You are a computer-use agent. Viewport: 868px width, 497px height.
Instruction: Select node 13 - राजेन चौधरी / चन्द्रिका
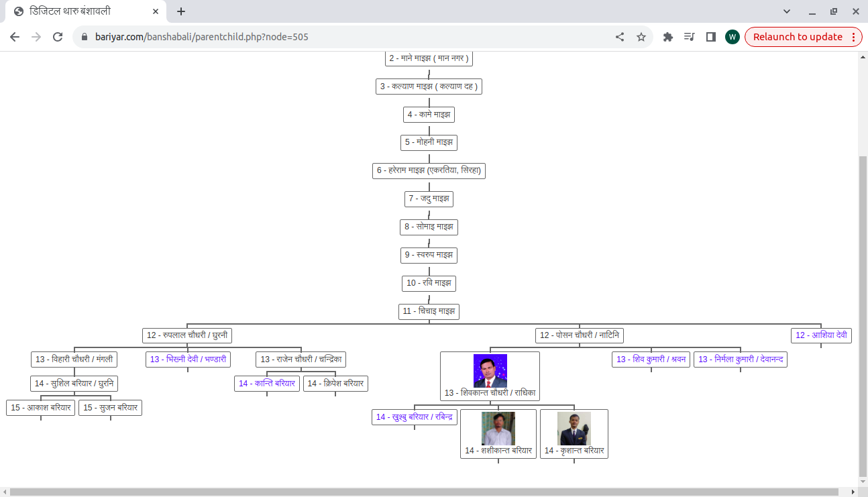point(301,360)
